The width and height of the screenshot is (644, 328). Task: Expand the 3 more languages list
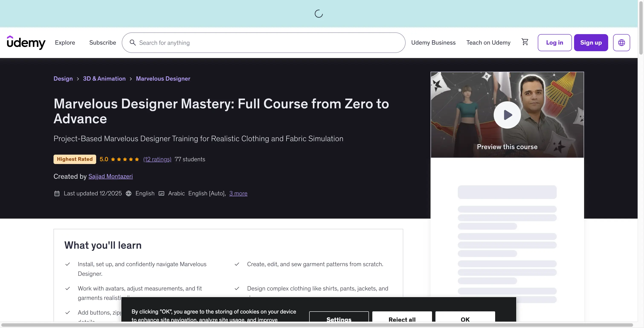(x=238, y=193)
